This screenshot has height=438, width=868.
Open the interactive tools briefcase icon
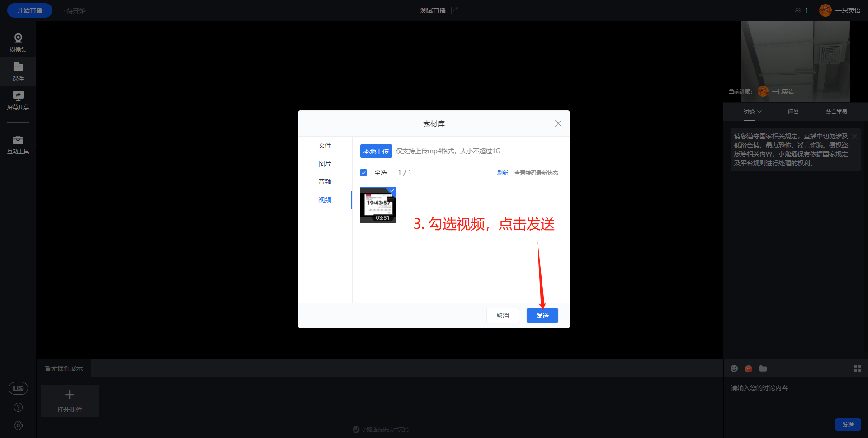18,140
